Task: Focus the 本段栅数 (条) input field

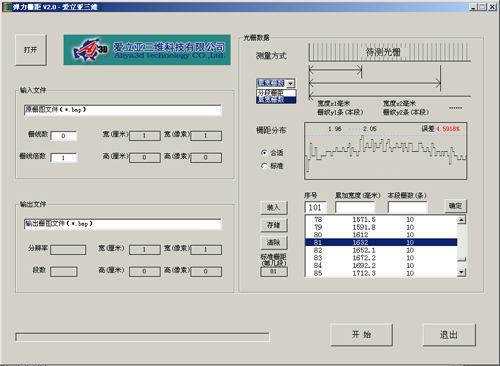Action: point(407,207)
